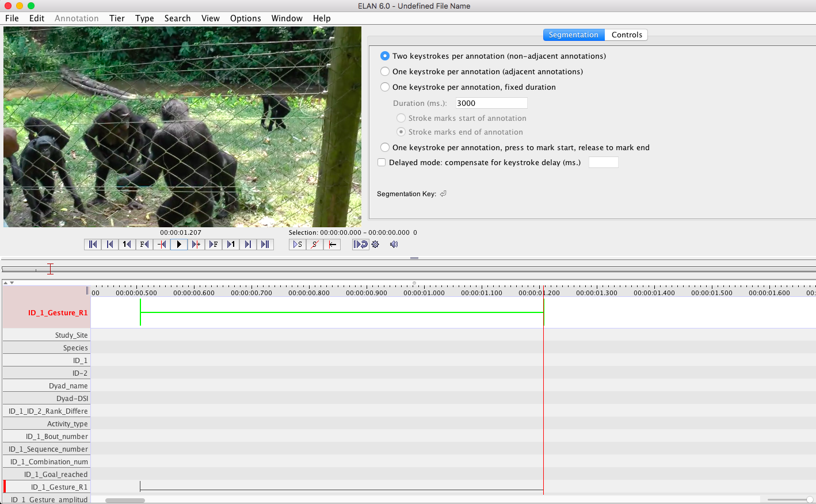The width and height of the screenshot is (816, 504).
Task: Go to the end of the media
Action: click(x=265, y=245)
